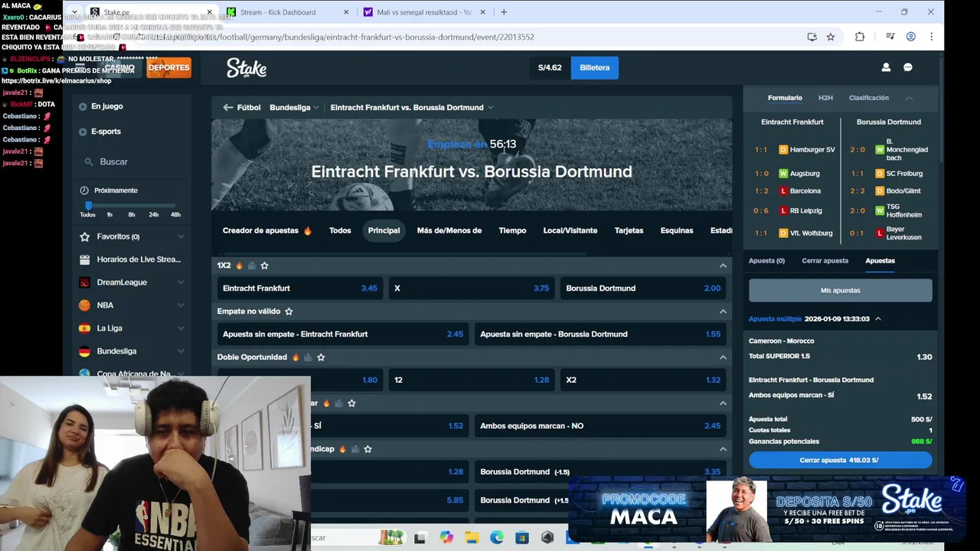The image size is (980, 551).
Task: Set Próximamente slider to 24h
Action: (153, 214)
